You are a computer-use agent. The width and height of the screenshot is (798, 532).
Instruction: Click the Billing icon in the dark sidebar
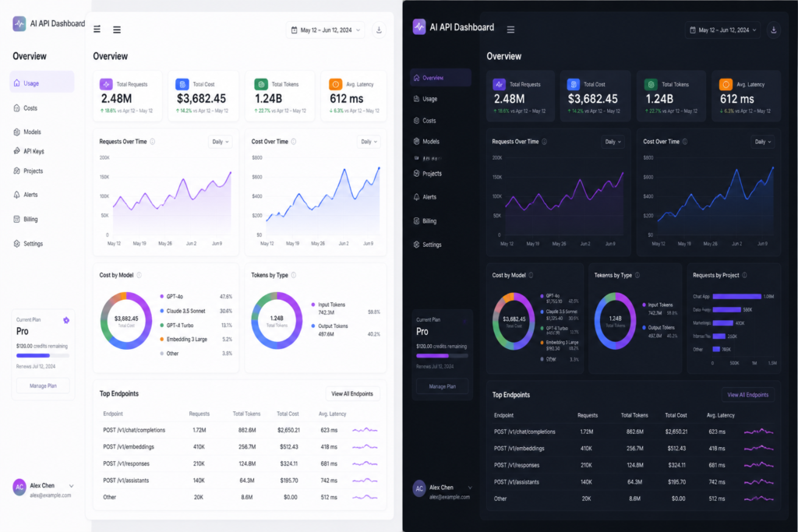pyautogui.click(x=417, y=220)
